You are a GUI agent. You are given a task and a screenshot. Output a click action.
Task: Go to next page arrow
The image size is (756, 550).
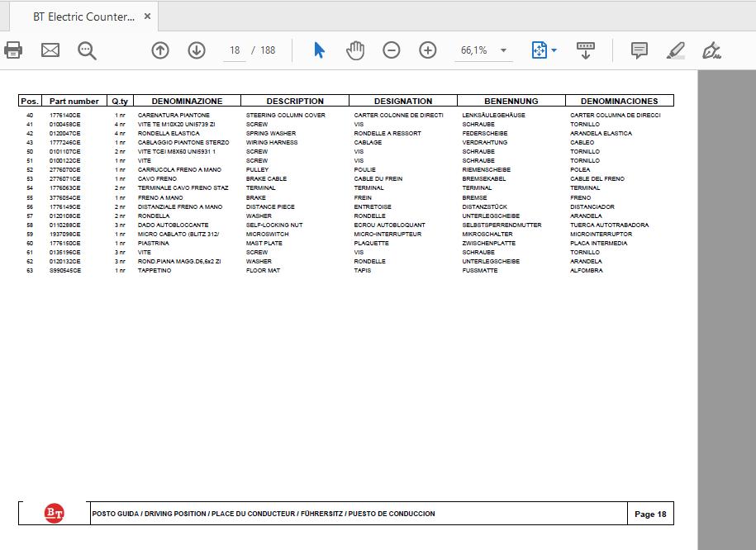pos(197,50)
